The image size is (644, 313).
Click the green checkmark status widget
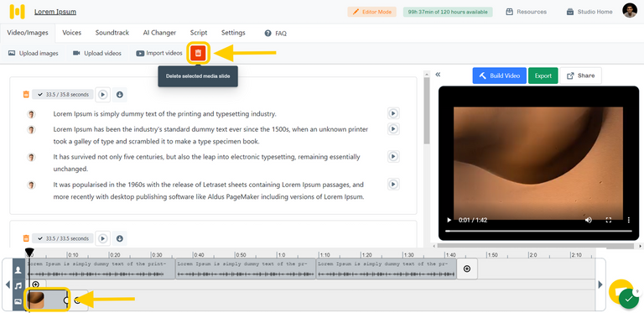click(628, 299)
